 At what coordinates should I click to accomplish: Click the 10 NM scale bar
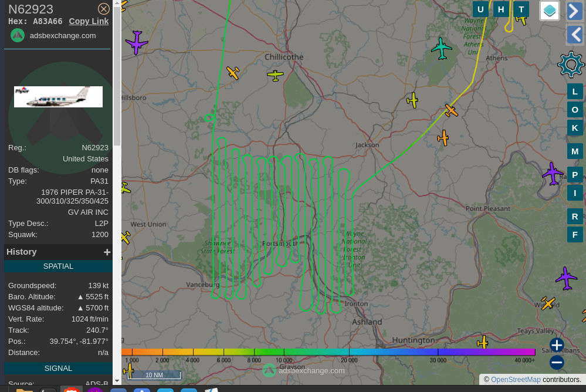point(154,375)
